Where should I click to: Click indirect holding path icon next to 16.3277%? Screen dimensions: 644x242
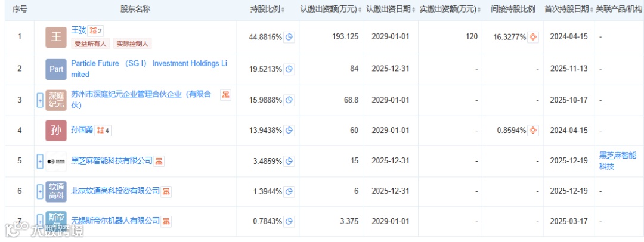coord(532,37)
